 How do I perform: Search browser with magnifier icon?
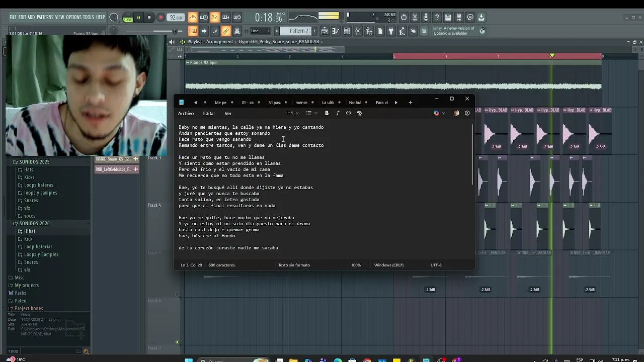point(86,351)
